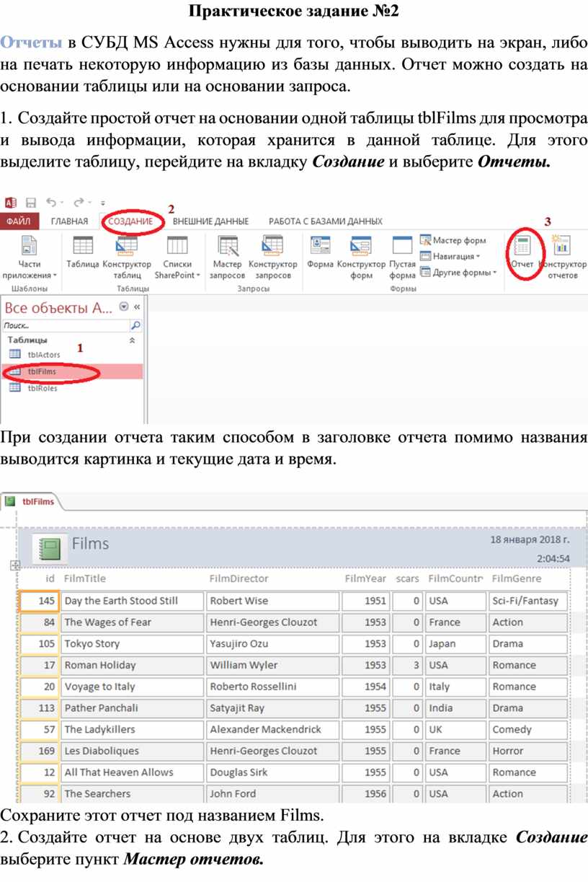Click the Alexander Mackendrick cell
The height and width of the screenshot is (882, 588).
click(272, 729)
